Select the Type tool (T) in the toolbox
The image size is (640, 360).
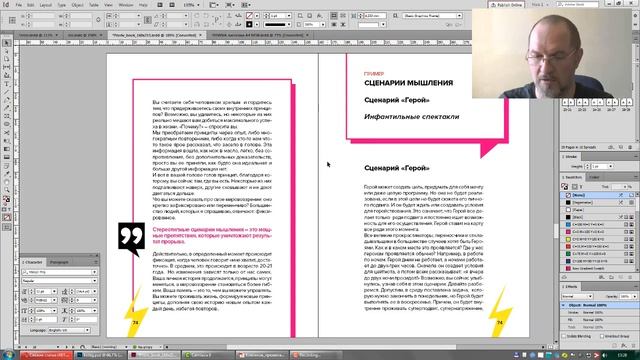7,84
